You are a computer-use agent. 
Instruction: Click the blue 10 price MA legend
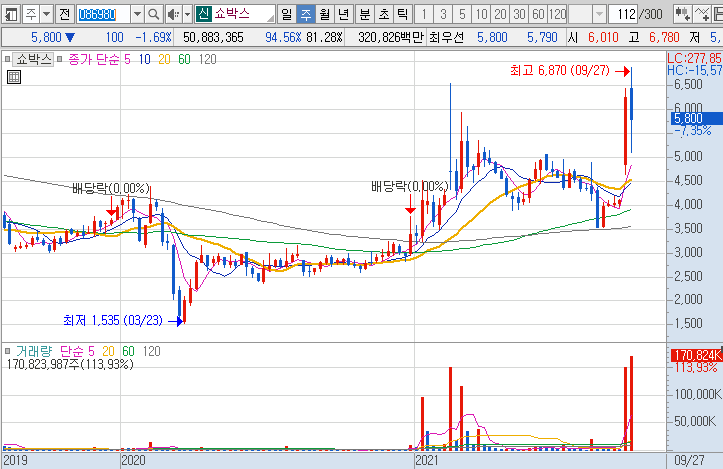coord(144,59)
